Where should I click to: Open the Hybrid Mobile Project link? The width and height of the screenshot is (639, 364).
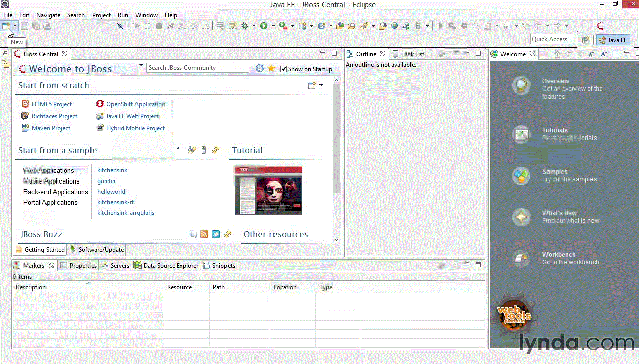click(x=135, y=128)
